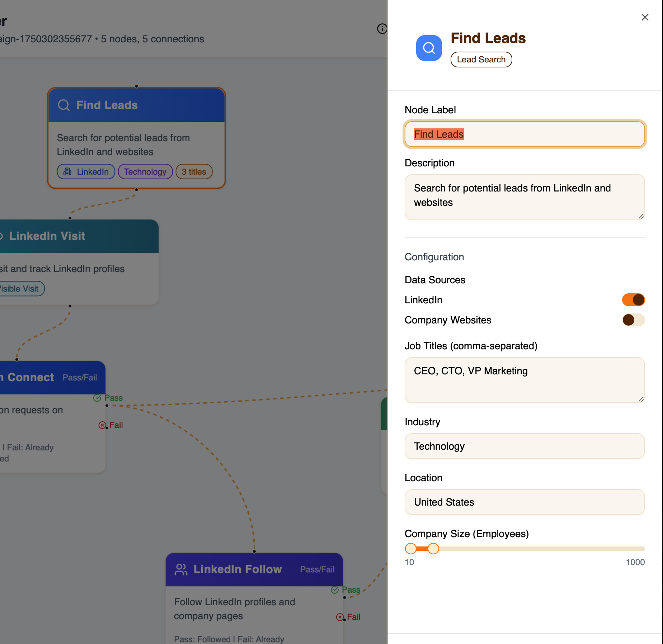Click the Job Titles text area
663x644 pixels.
(525, 380)
